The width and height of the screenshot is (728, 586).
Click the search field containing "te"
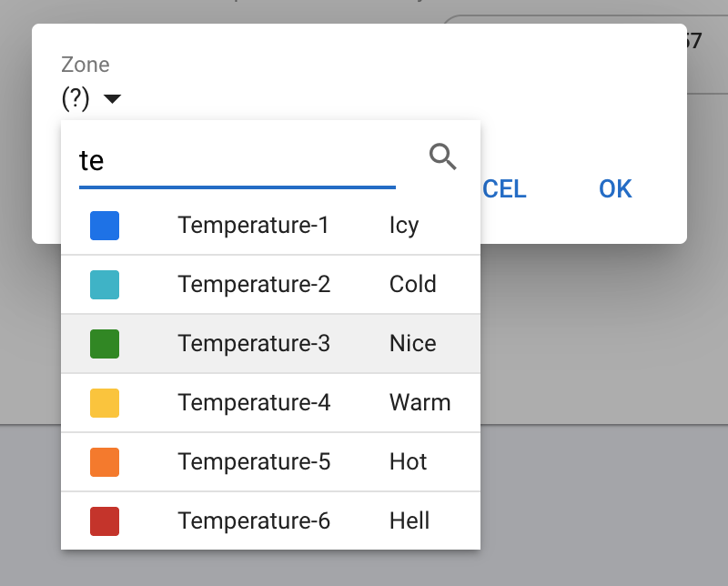click(x=237, y=161)
